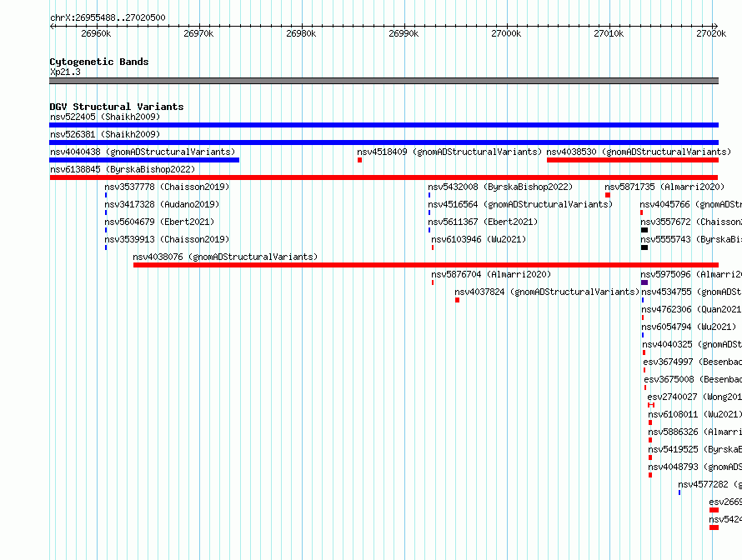
Task: Click the long red bar of nsv6138845
Action: point(384,177)
